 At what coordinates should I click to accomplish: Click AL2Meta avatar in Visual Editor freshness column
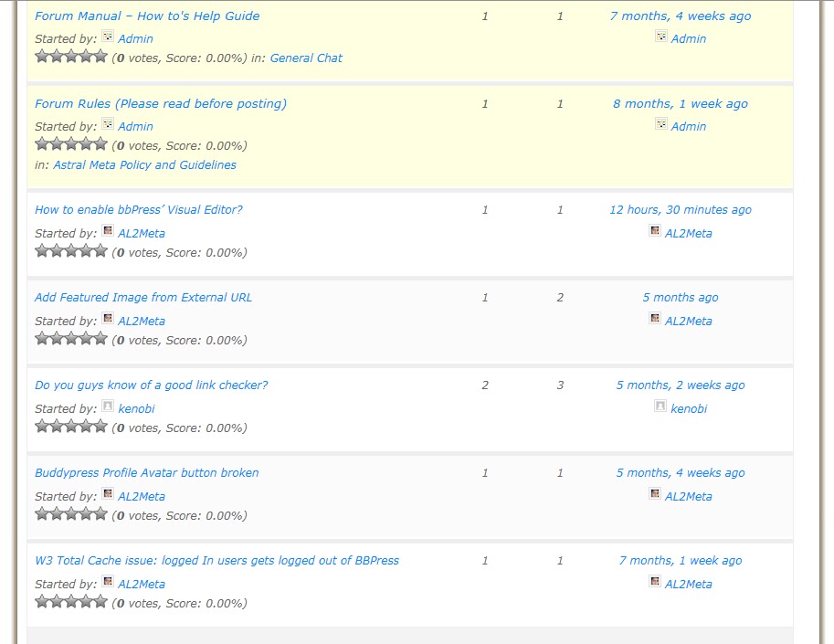(x=655, y=230)
